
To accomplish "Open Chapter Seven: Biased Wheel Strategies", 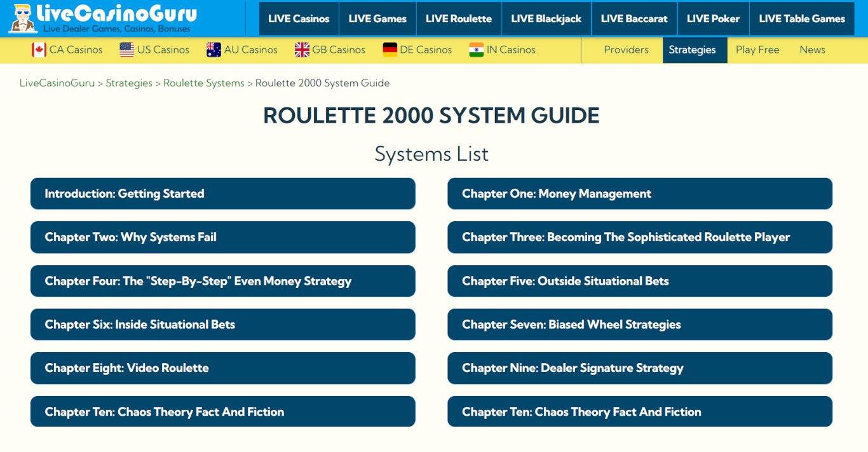I will pyautogui.click(x=640, y=324).
